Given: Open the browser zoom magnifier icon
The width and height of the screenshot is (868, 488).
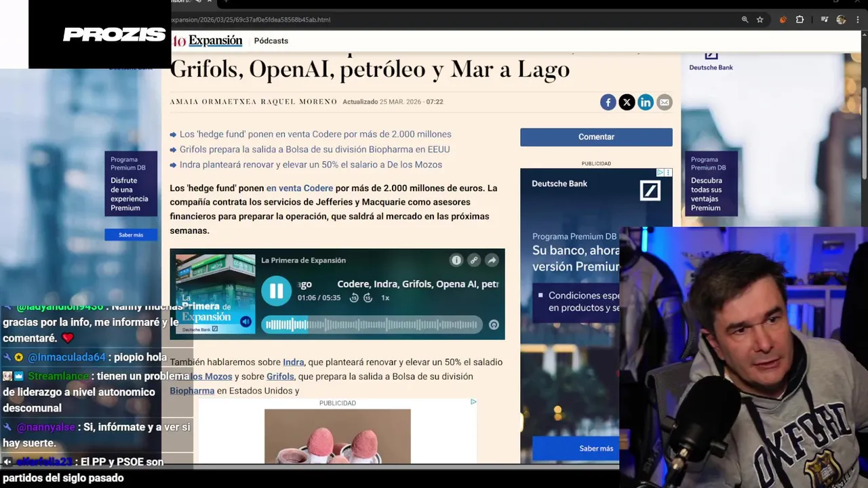Looking at the screenshot, I should [745, 20].
